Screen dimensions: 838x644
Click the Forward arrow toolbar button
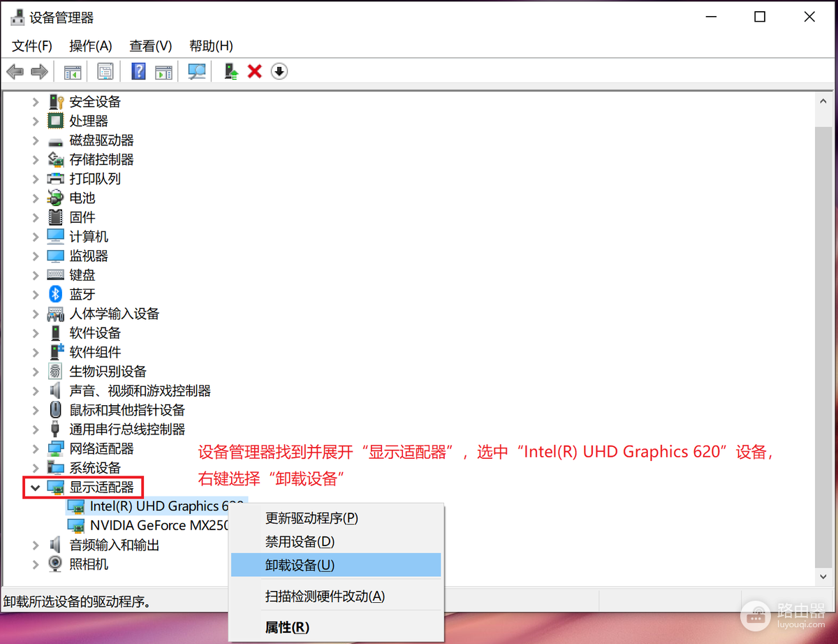(x=39, y=71)
